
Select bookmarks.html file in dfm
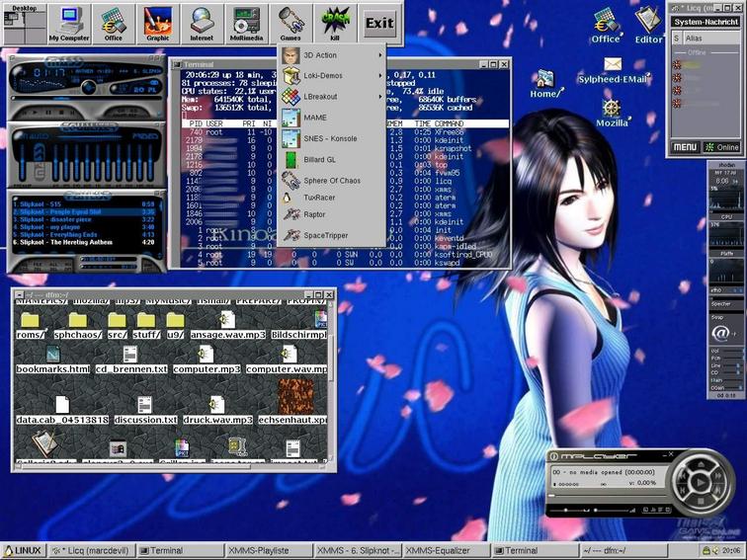coord(53,360)
